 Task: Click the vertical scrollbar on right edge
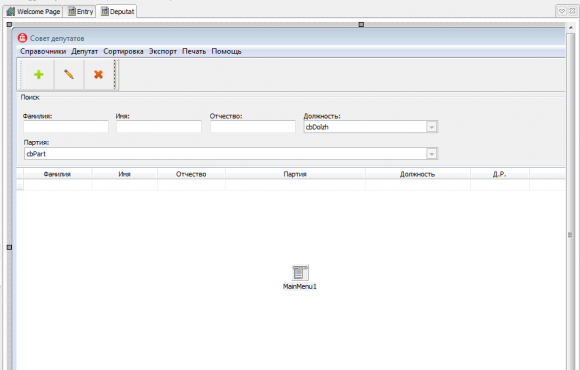point(570,235)
